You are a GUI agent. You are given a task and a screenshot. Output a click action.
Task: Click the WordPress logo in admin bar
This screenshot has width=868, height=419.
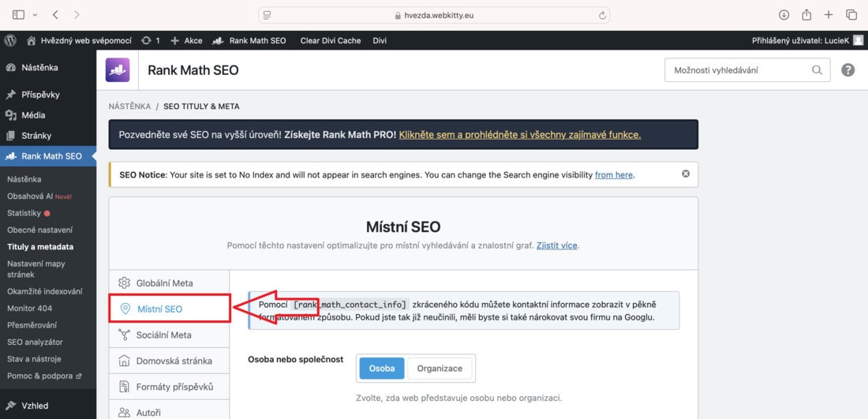click(10, 40)
